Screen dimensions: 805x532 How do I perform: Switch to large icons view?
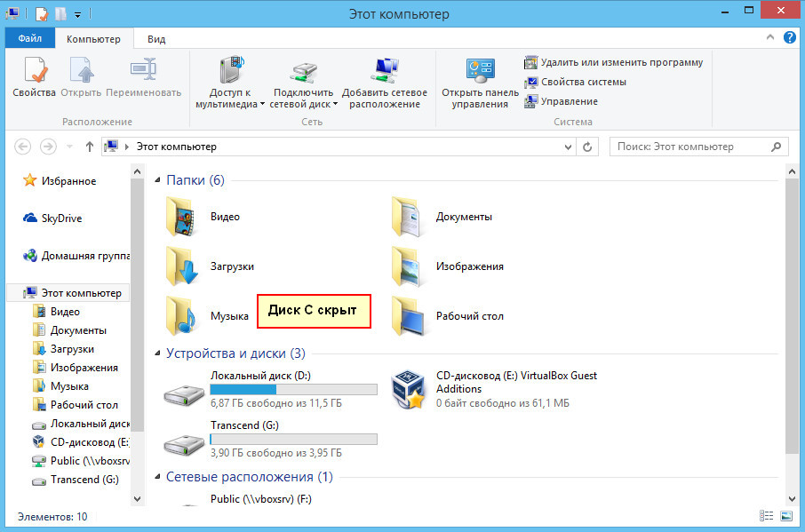click(x=786, y=516)
